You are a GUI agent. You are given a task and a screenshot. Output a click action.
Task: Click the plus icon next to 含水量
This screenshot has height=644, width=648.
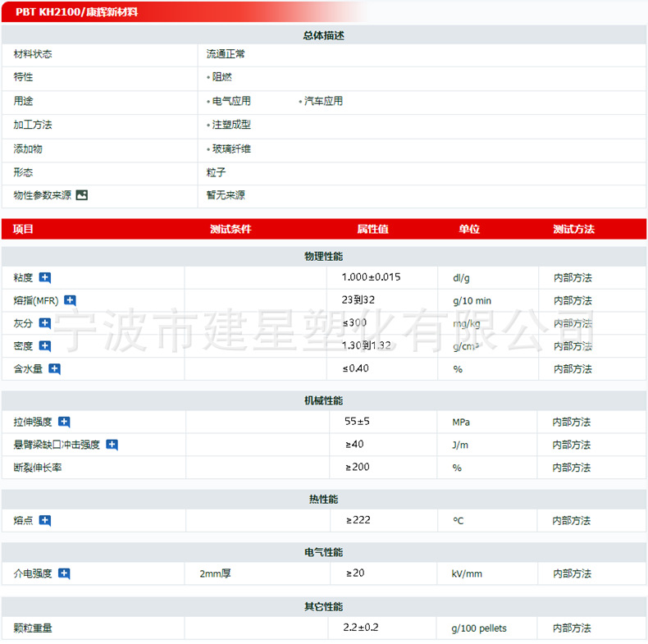(55, 368)
